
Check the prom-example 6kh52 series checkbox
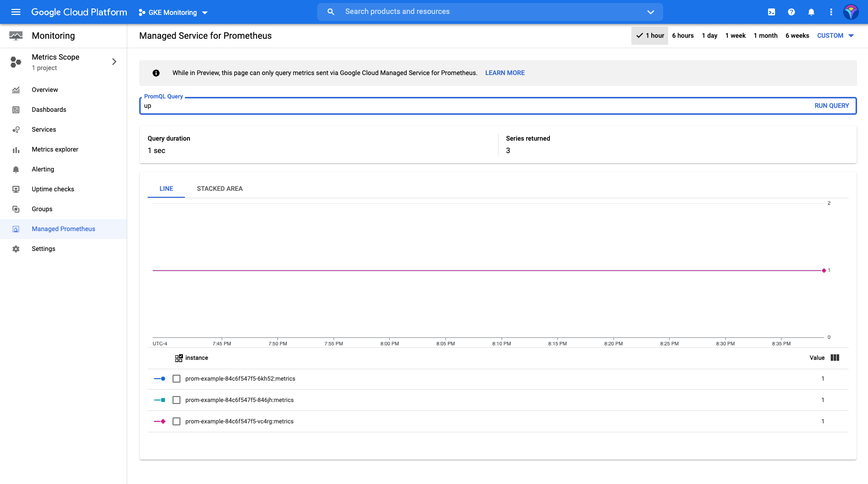click(176, 379)
